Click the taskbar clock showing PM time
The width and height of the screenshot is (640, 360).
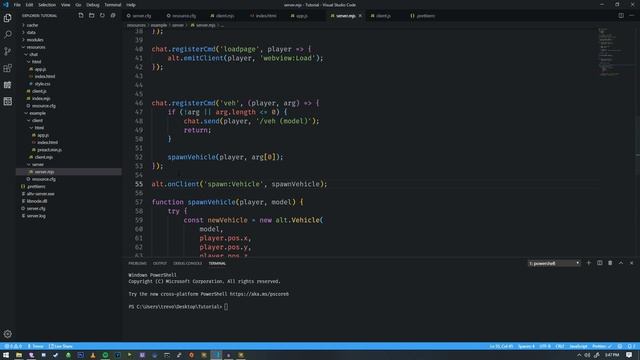pos(612,355)
